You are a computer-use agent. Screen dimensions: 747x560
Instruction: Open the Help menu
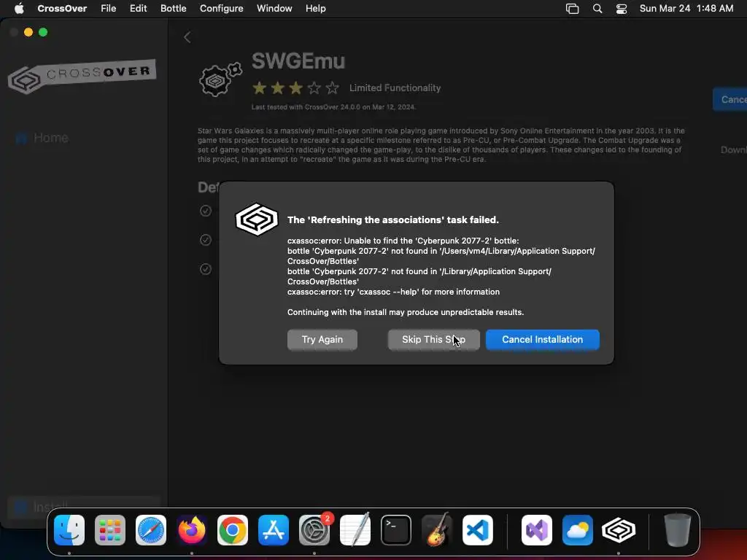tap(316, 8)
